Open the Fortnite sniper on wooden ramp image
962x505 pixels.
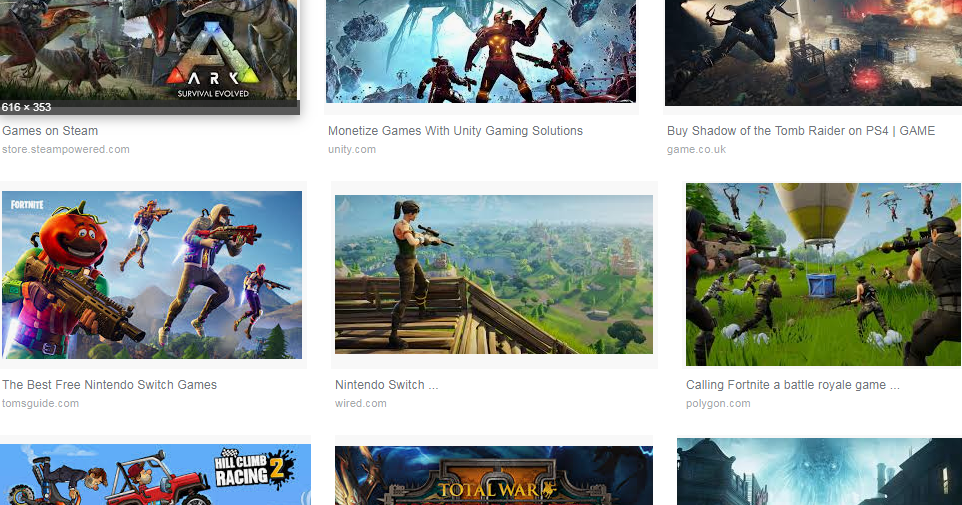pyautogui.click(x=494, y=274)
